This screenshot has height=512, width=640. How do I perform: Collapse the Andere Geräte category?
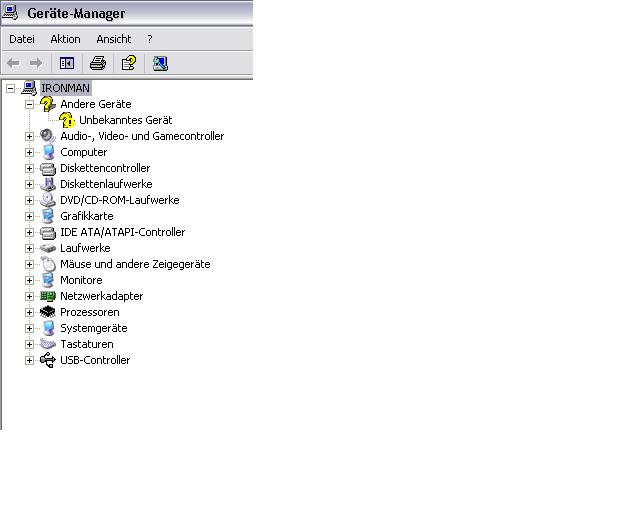point(30,104)
